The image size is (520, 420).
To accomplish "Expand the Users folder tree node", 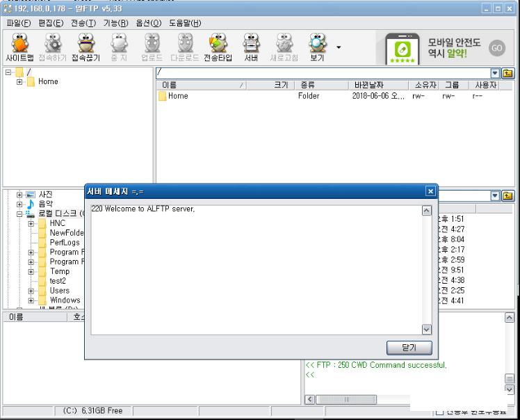I will point(31,291).
